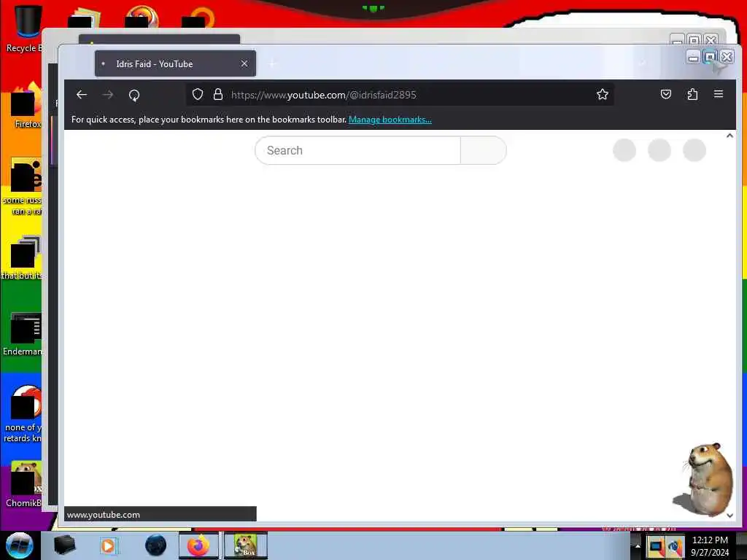Screen dimensions: 747x560
Task: Click the YouTube search submit button
Action: [483, 150]
